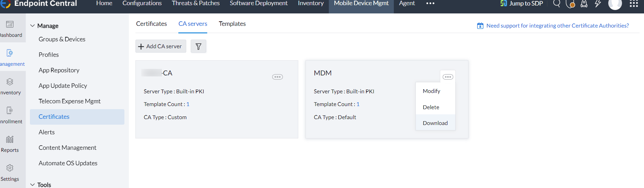Image resolution: width=644 pixels, height=188 pixels.
Task: Switch to the Templates tab
Action: (232, 24)
